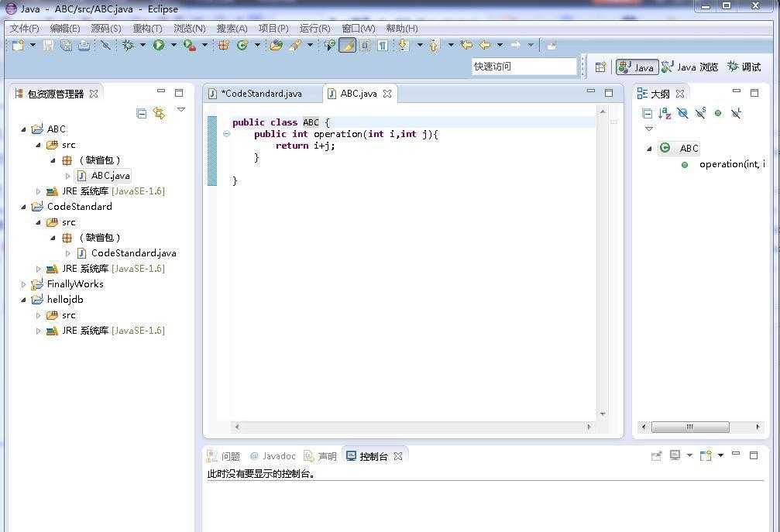Select the Java perspective button
This screenshot has height=532, width=780.
[637, 67]
